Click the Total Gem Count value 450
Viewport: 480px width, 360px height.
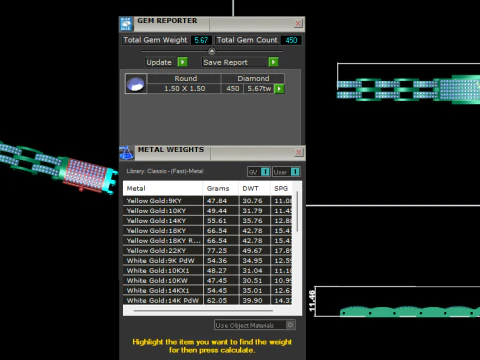click(291, 40)
